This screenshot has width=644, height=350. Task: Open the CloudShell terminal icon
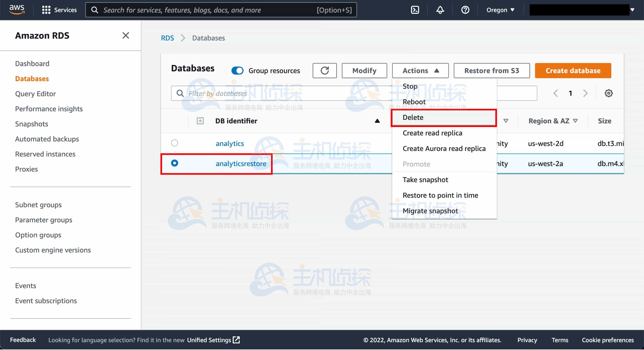click(x=415, y=10)
